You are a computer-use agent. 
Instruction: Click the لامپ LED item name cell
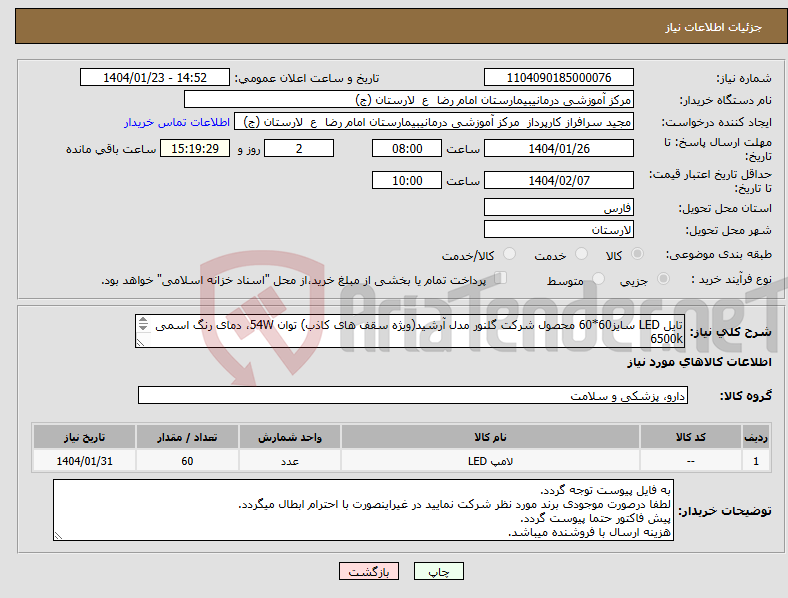tap(490, 461)
